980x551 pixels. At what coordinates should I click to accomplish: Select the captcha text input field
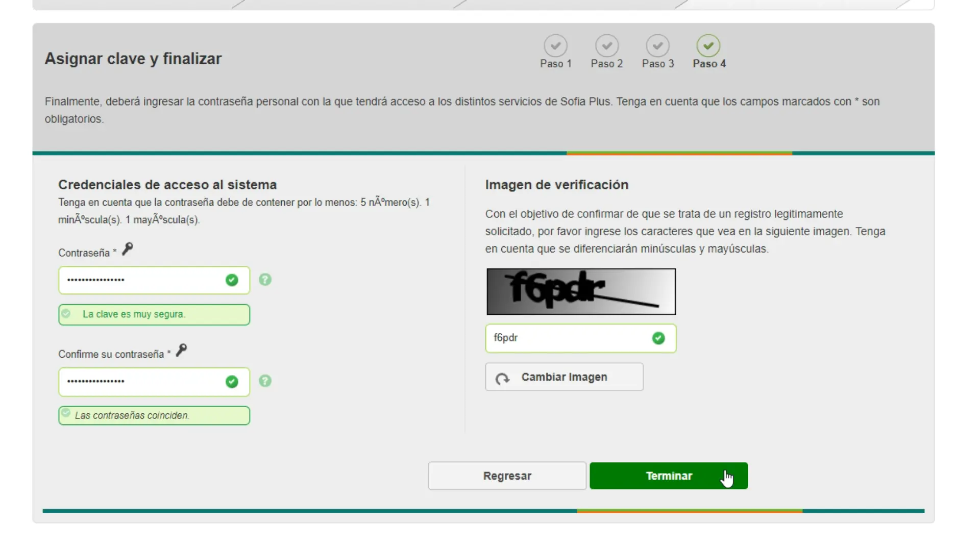tap(561, 338)
